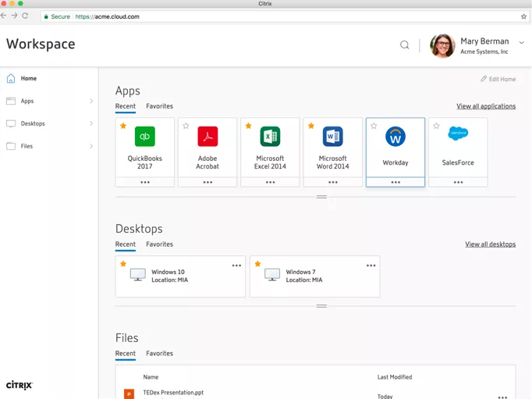
Task: Select the Recent tab under Files
Action: (125, 354)
